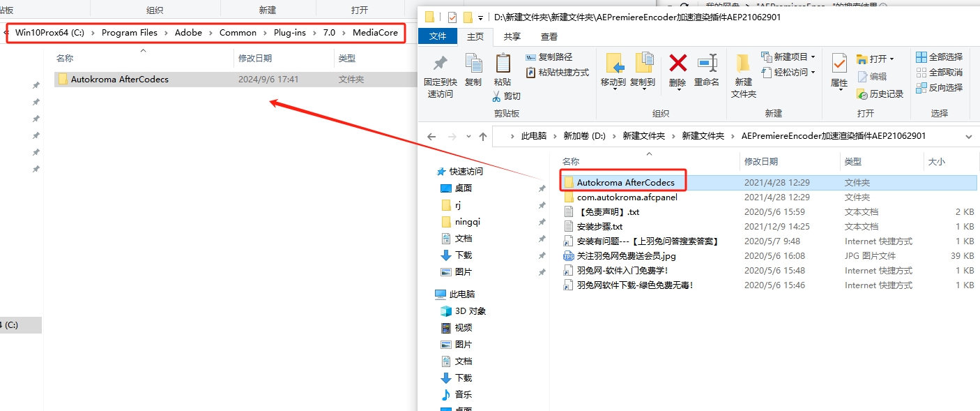Click History (历史记录) in ribbon
Screen dimensions: 980x411
click(880, 94)
